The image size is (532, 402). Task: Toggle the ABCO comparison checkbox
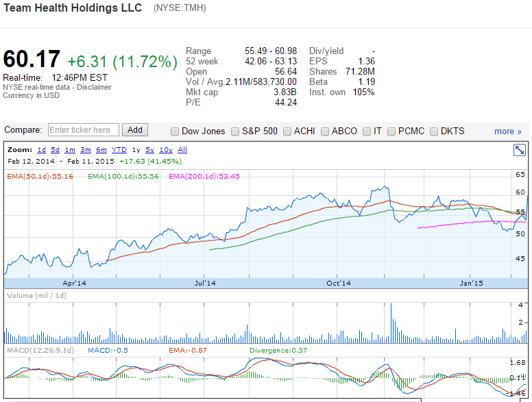(x=326, y=131)
